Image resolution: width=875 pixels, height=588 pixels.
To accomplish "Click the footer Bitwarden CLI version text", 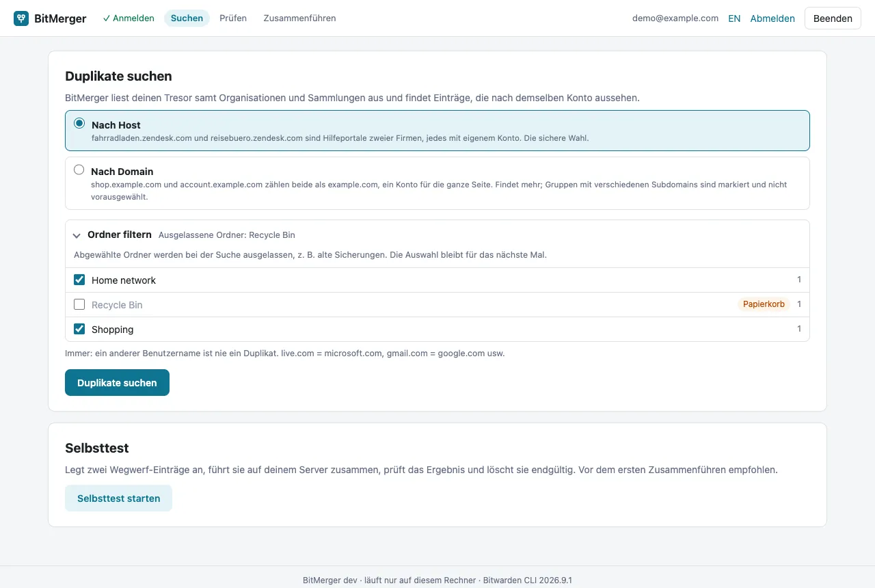I will (528, 580).
